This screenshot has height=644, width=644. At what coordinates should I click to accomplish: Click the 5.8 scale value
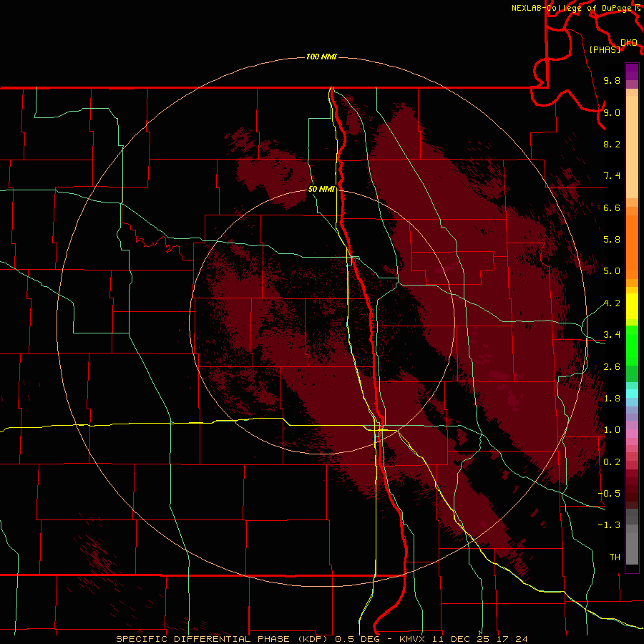[612, 240]
